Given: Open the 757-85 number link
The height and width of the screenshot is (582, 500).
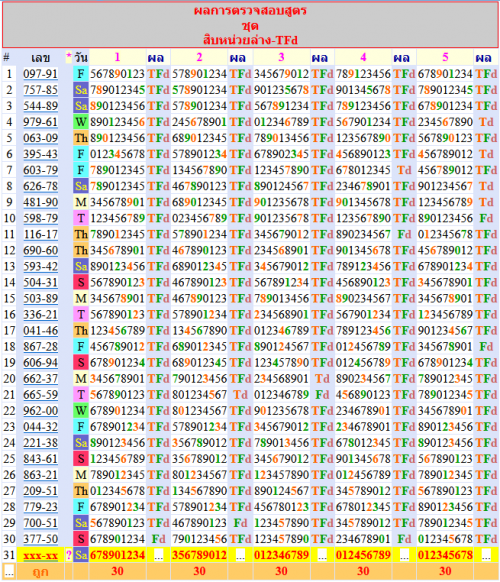Looking at the screenshot, I should [x=40, y=90].
